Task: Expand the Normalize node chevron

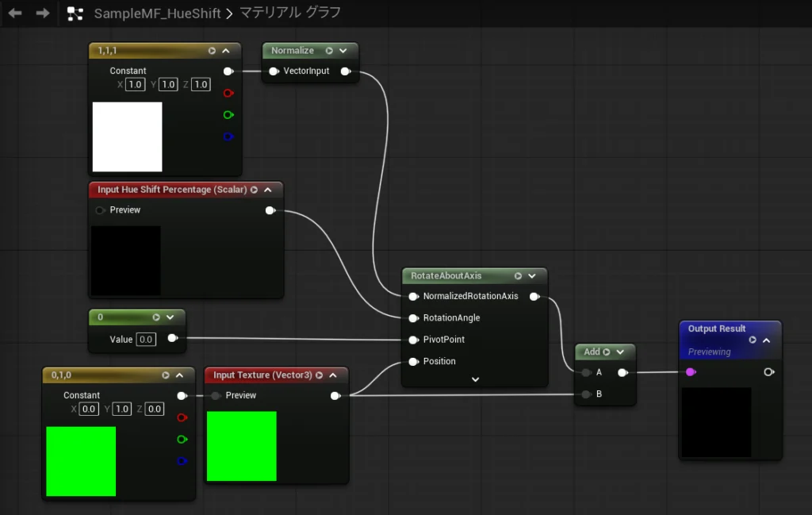Action: tap(343, 51)
